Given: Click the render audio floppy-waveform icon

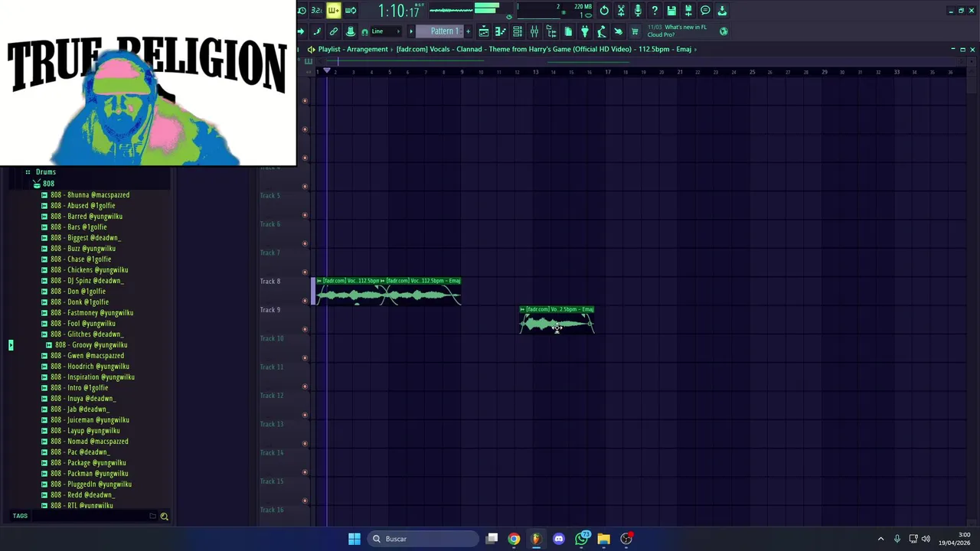Looking at the screenshot, I should (x=688, y=11).
